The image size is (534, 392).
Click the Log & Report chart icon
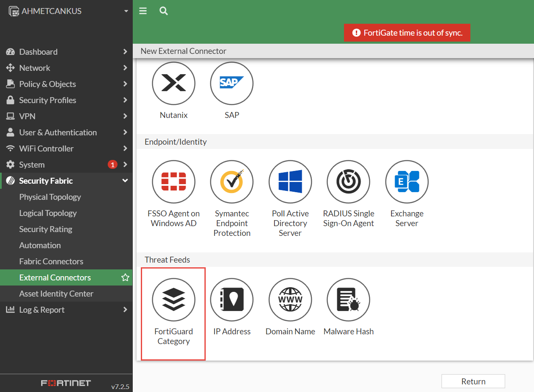pyautogui.click(x=10, y=310)
